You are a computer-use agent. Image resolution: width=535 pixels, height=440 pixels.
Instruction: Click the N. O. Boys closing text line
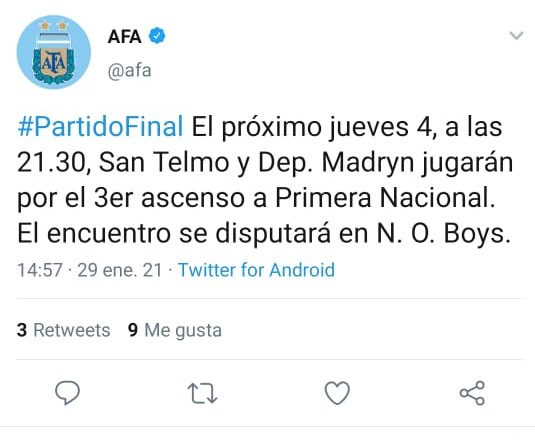click(264, 234)
